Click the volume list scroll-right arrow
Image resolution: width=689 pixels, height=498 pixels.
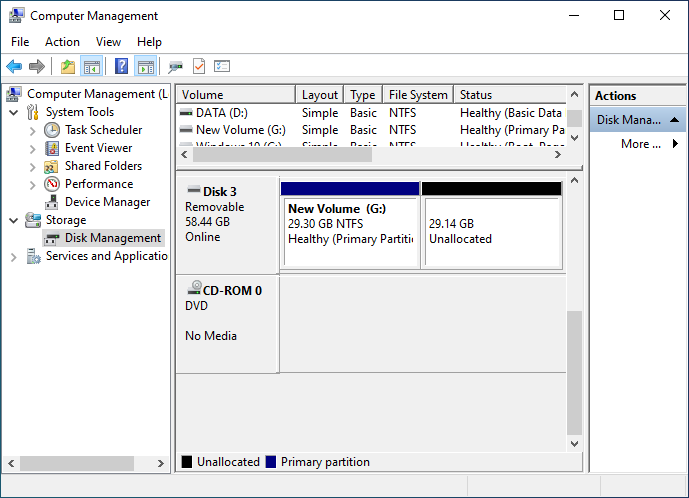click(558, 155)
